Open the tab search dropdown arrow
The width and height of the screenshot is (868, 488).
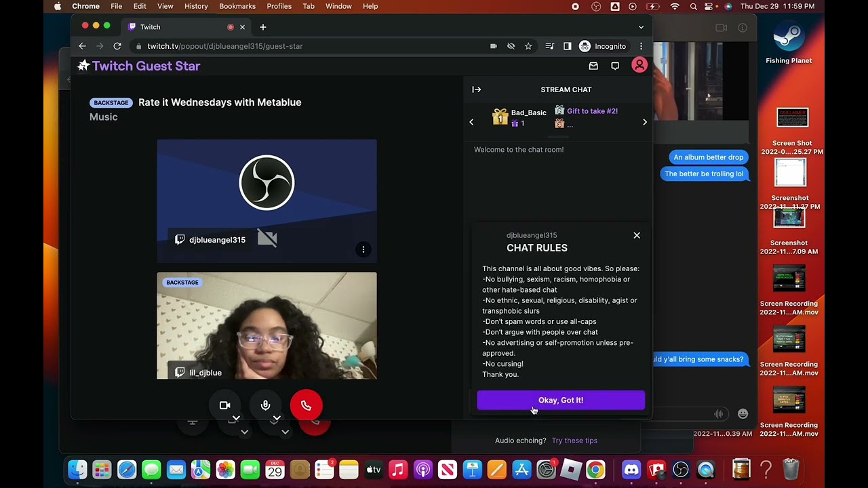tap(641, 27)
